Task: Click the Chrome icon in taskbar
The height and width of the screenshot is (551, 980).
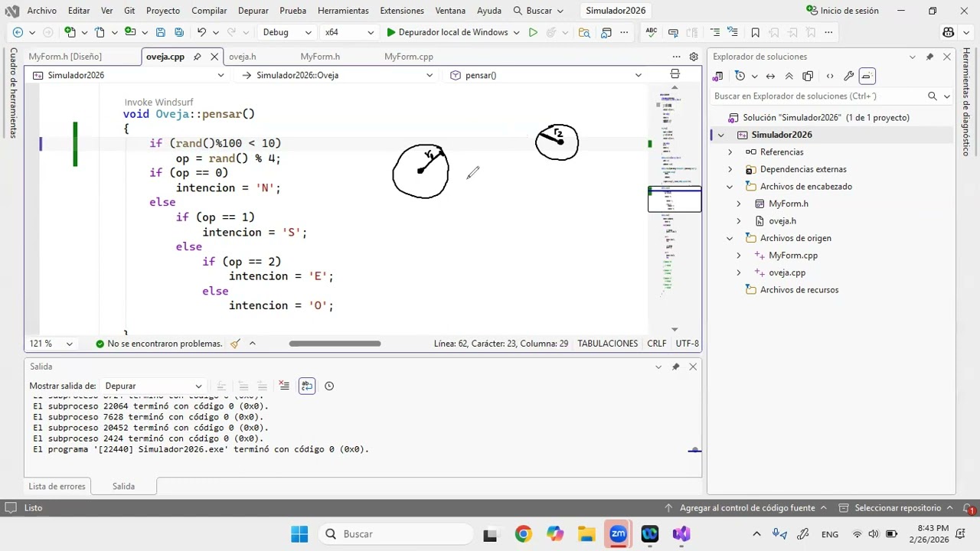Action: pyautogui.click(x=523, y=534)
